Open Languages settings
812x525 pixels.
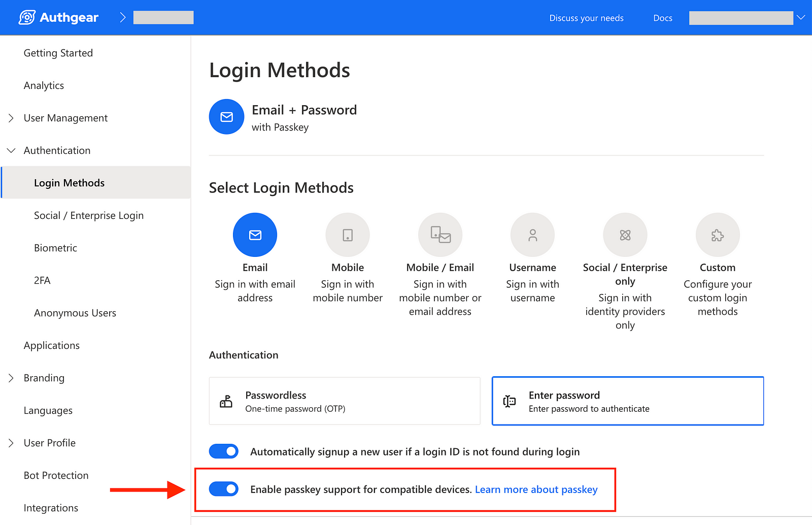[x=48, y=410]
